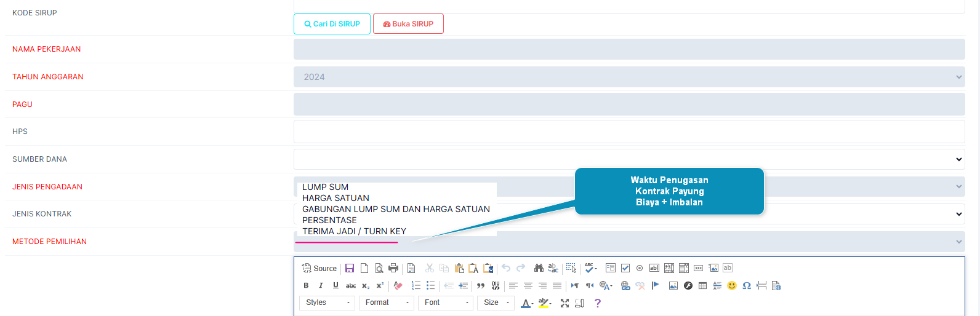This screenshot has width=980, height=316.
Task: Open the text color picker
Action: (x=527, y=303)
